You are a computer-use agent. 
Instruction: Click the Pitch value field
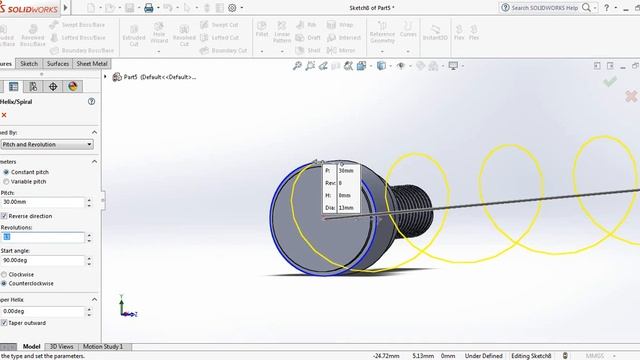coord(42,202)
